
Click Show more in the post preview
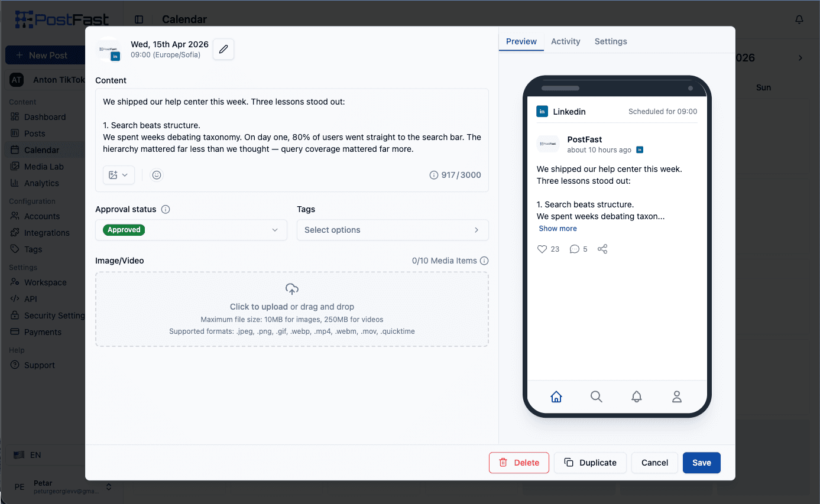558,228
